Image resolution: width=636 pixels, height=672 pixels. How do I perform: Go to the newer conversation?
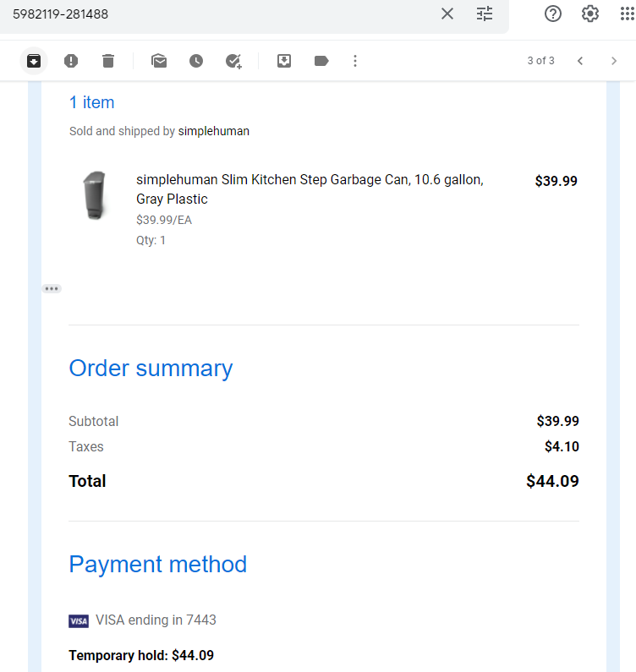click(580, 61)
